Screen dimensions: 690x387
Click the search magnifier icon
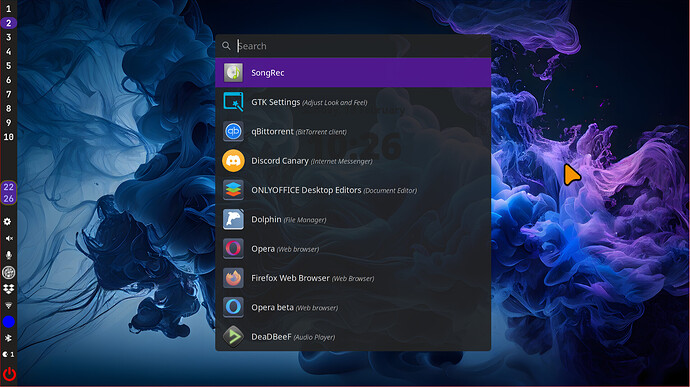226,46
